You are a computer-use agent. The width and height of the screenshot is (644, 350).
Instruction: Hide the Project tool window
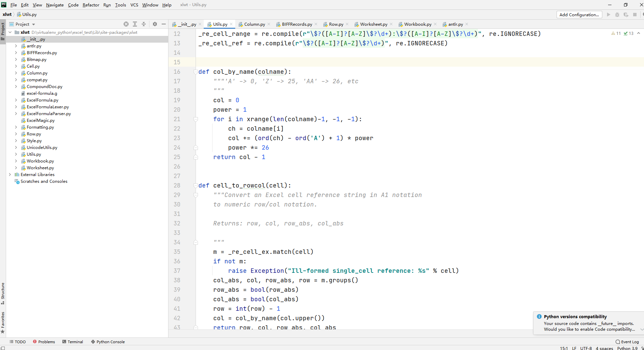pyautogui.click(x=164, y=24)
